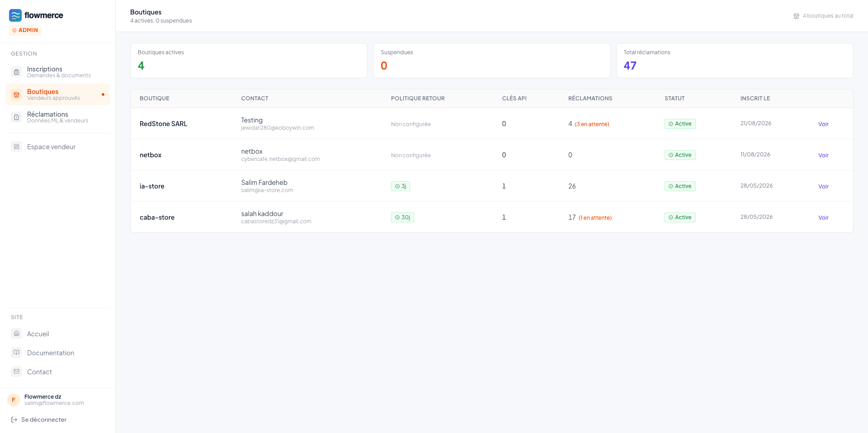Click the store icon beside boutiques total

796,16
